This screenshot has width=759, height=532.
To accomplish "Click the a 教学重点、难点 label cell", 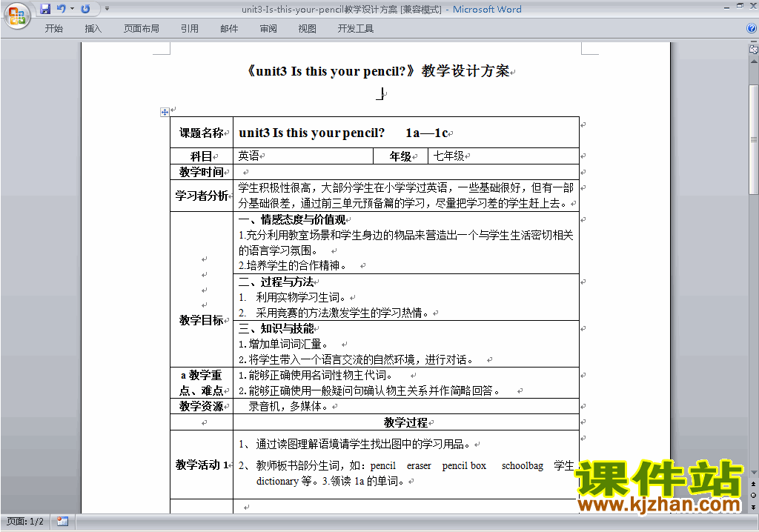I will [202, 382].
